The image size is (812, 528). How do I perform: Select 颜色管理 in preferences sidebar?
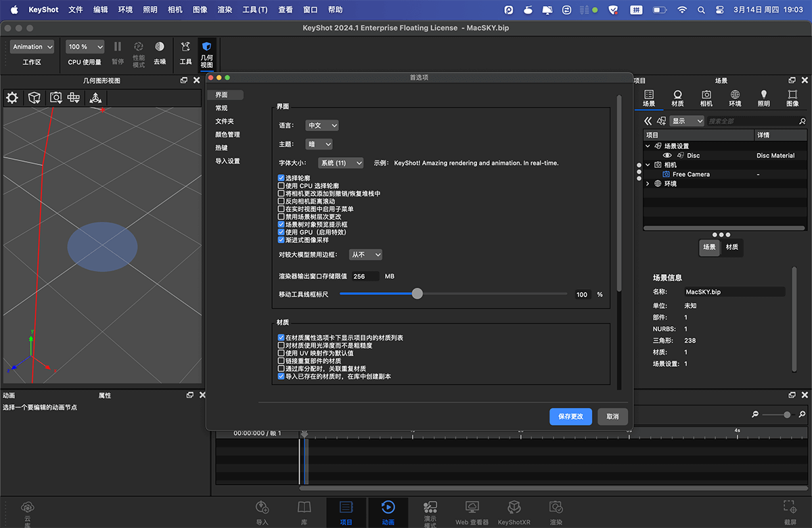[x=227, y=135]
